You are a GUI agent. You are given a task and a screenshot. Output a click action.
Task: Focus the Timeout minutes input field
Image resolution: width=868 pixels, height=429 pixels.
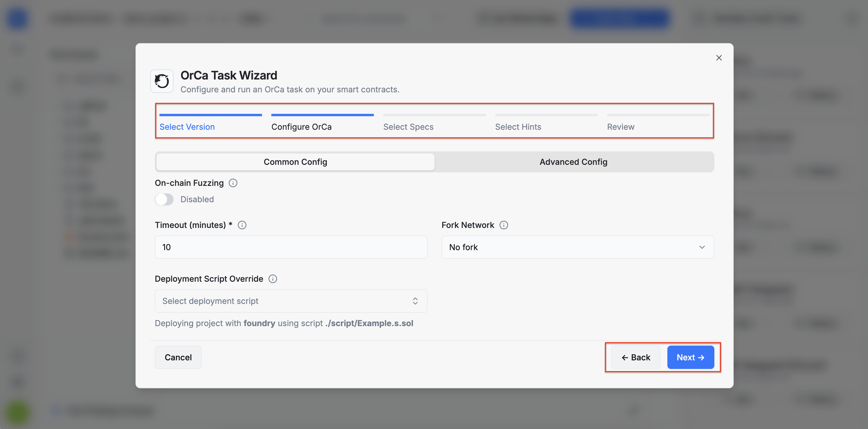(291, 247)
